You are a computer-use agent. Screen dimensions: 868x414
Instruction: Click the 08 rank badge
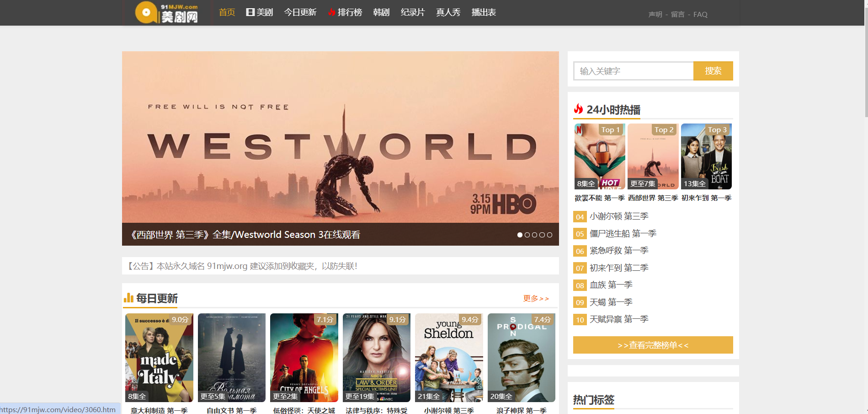click(x=580, y=285)
